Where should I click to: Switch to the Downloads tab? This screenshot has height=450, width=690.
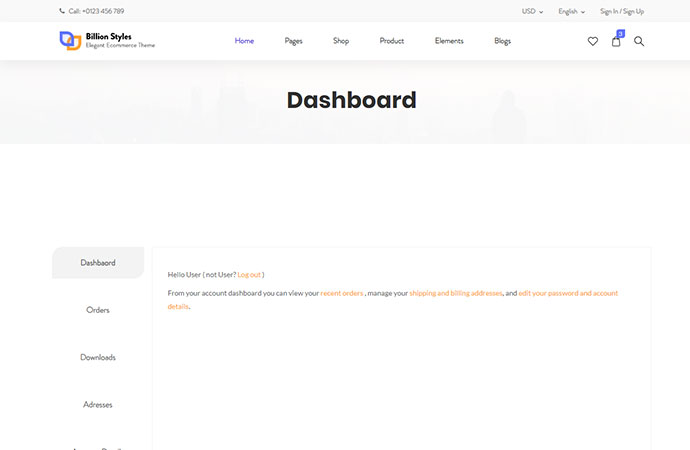point(98,357)
